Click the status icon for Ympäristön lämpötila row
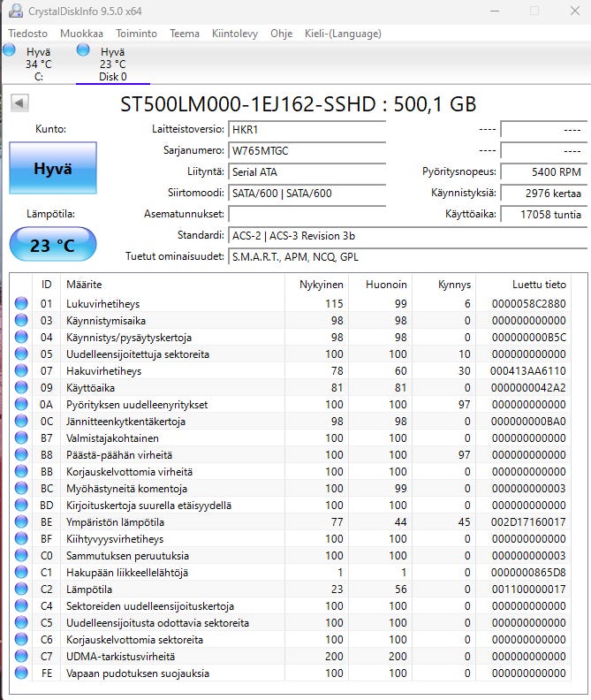 click(x=22, y=522)
